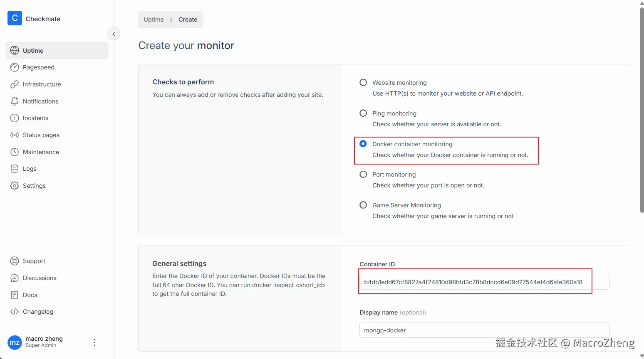Image resolution: width=644 pixels, height=359 pixels.
Task: Open Status pages broadcast icon
Action: [15, 135]
